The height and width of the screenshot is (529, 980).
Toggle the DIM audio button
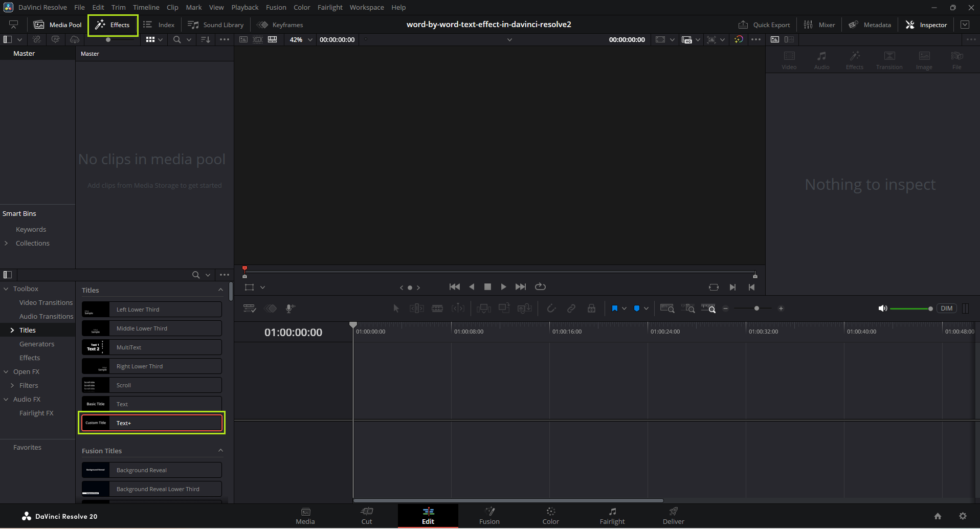pos(946,308)
